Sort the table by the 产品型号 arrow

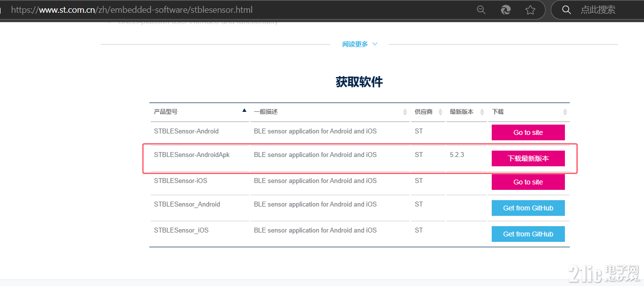[x=244, y=110]
